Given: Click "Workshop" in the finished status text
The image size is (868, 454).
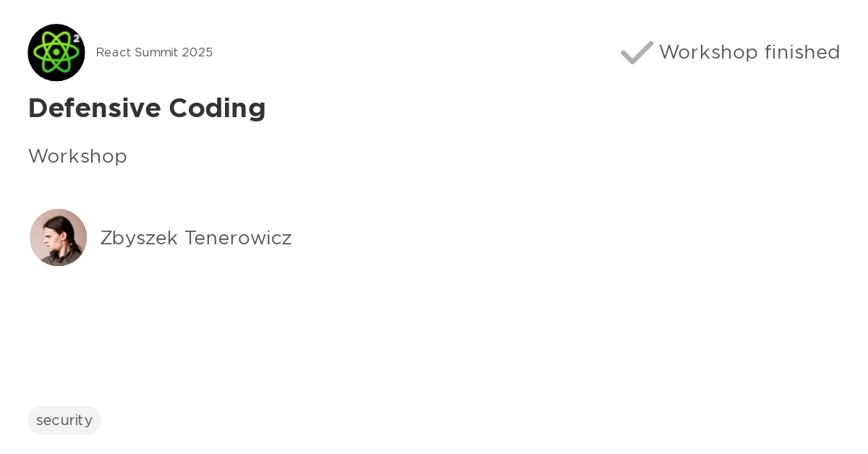Looking at the screenshot, I should (x=708, y=52).
